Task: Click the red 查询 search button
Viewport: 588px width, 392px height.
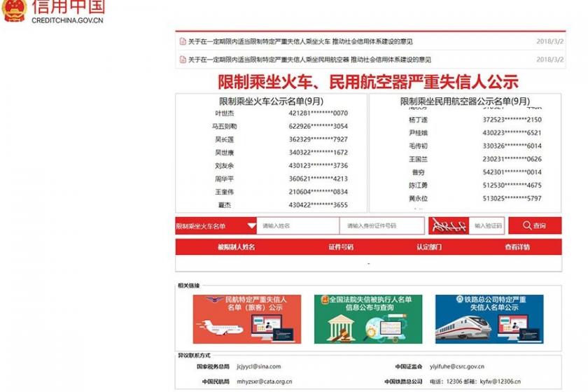Action: click(535, 225)
